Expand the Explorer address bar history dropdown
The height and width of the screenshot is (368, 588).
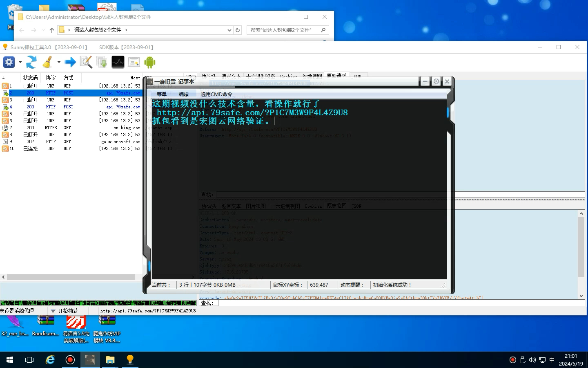(229, 30)
